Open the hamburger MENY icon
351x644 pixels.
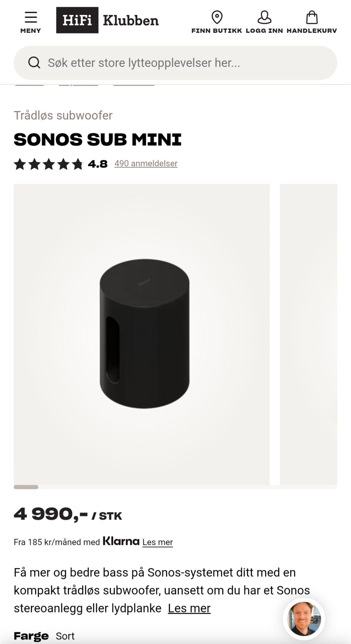(31, 17)
